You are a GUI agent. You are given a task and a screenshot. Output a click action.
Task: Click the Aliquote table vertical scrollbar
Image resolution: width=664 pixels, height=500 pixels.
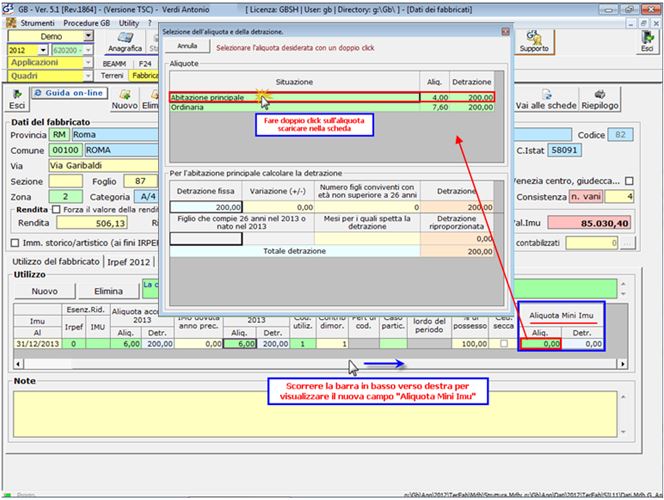pyautogui.click(x=499, y=116)
